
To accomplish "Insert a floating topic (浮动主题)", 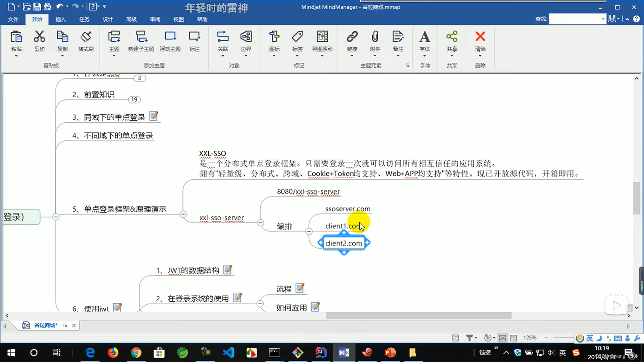I will point(170,37).
